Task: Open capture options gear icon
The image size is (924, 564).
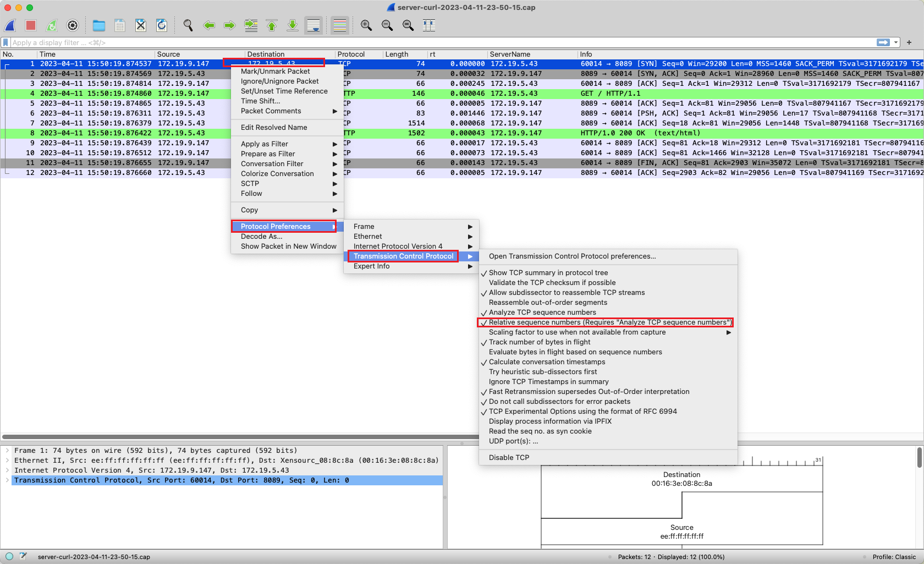Action: [x=73, y=25]
